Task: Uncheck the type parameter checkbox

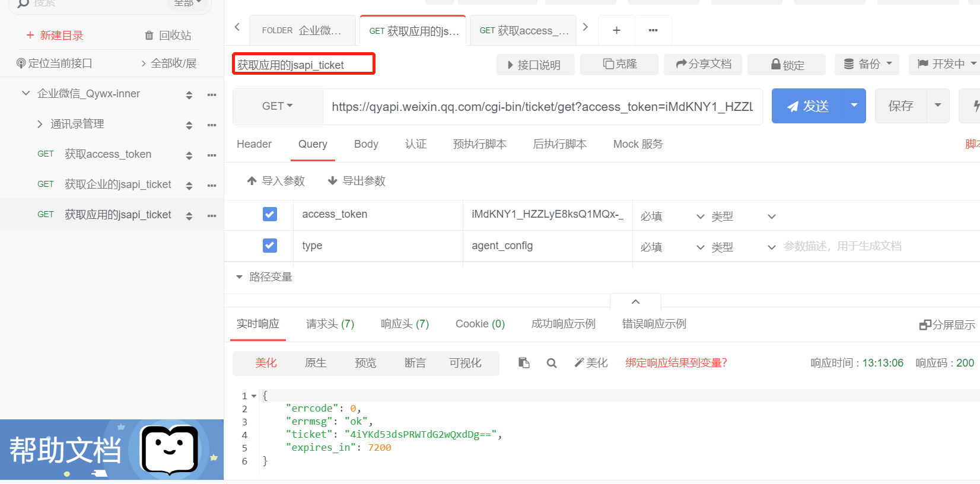Action: (x=270, y=245)
